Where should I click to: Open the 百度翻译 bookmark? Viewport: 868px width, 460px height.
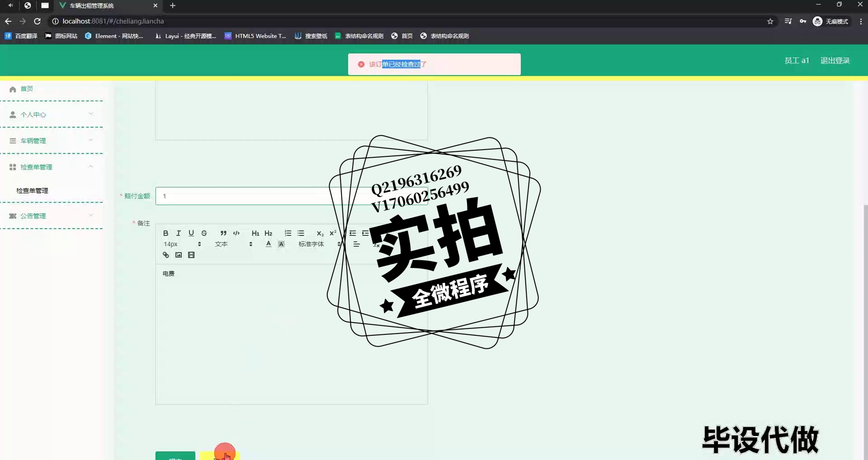click(x=21, y=36)
